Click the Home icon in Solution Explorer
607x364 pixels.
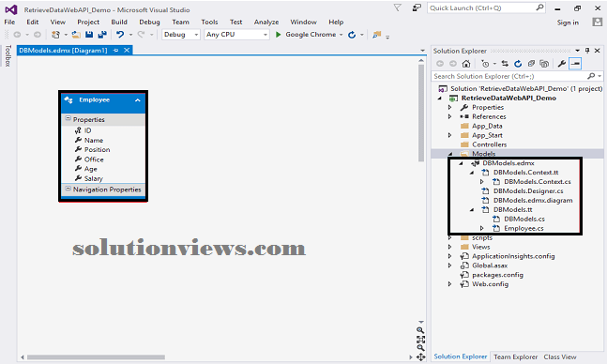click(x=466, y=64)
